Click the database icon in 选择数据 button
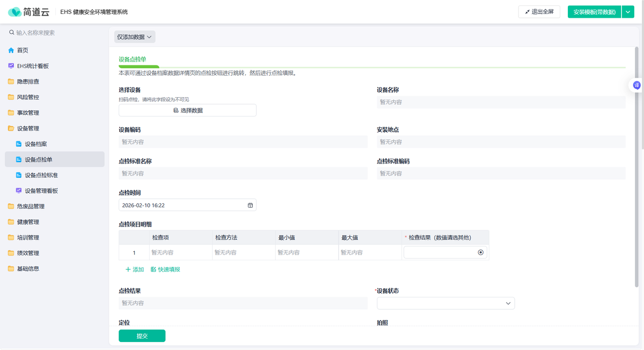This screenshot has height=350, width=644. [x=175, y=111]
